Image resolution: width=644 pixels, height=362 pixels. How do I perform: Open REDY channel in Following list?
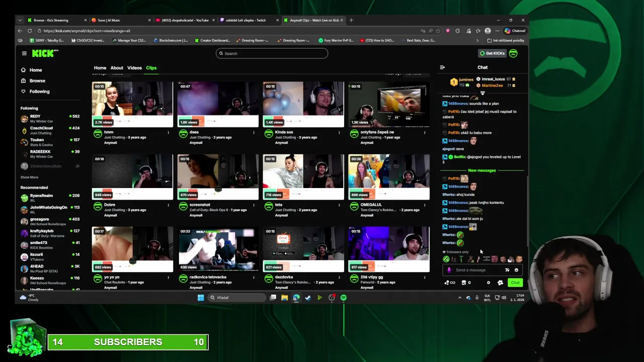click(50, 119)
